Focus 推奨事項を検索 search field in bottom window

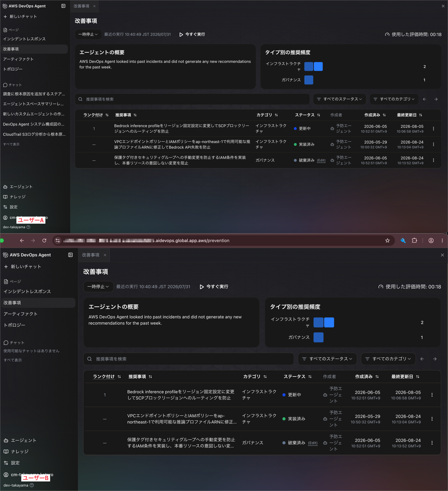tap(188, 359)
